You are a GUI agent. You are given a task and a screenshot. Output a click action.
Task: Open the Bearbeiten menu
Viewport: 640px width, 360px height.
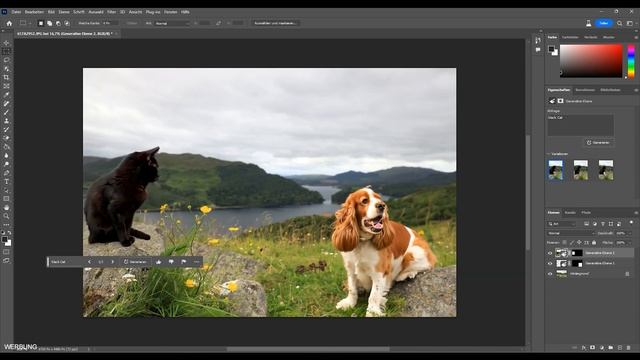coord(34,12)
